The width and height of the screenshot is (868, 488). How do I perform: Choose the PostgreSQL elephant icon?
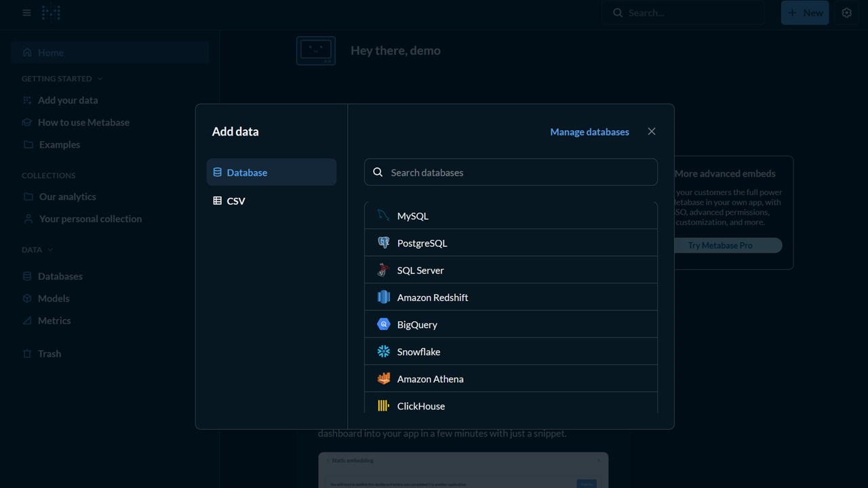(x=384, y=243)
